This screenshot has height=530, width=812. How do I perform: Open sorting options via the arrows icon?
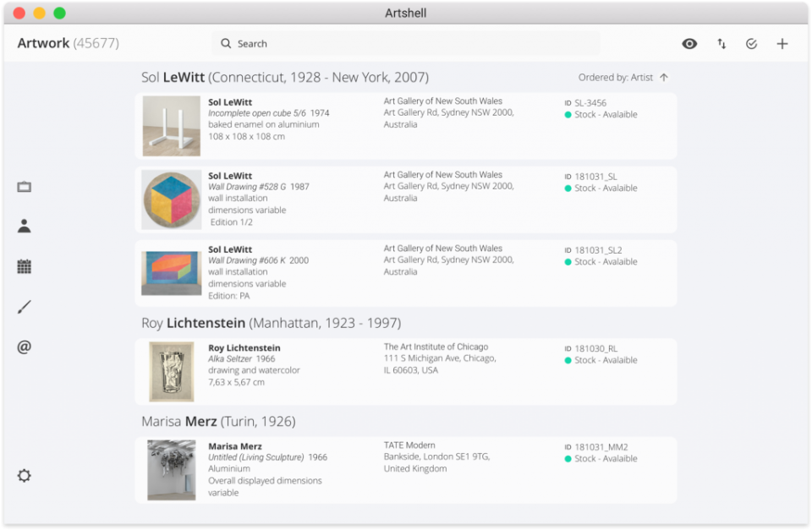pos(721,43)
